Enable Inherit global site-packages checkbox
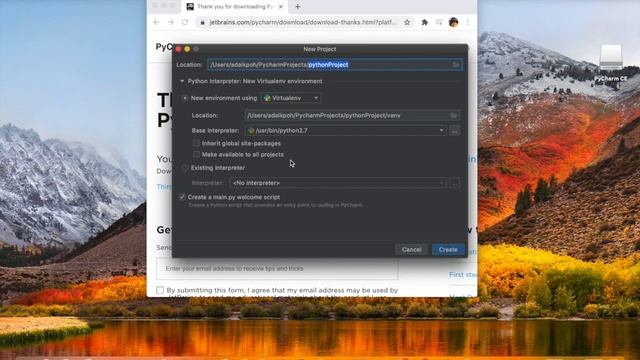Viewport: 640px width, 360px height. (x=196, y=143)
